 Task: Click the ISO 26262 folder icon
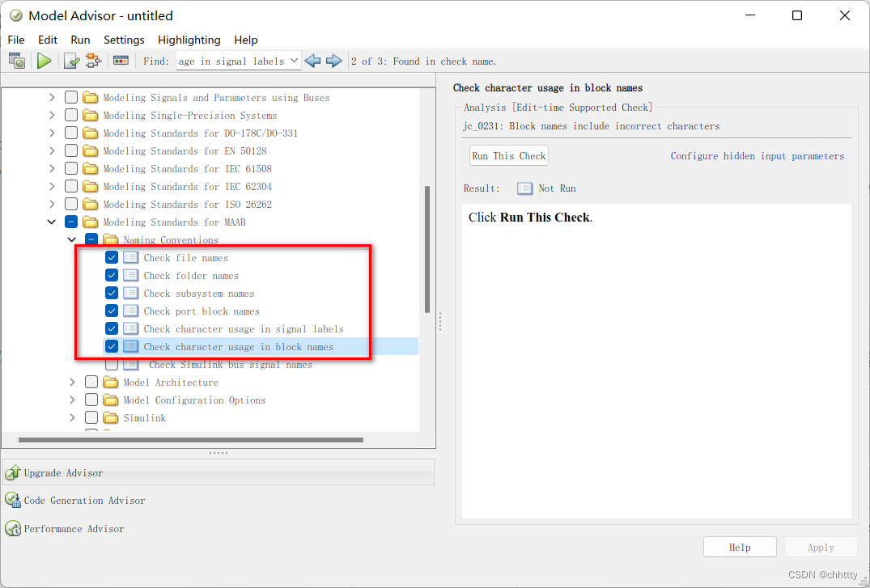click(x=90, y=204)
